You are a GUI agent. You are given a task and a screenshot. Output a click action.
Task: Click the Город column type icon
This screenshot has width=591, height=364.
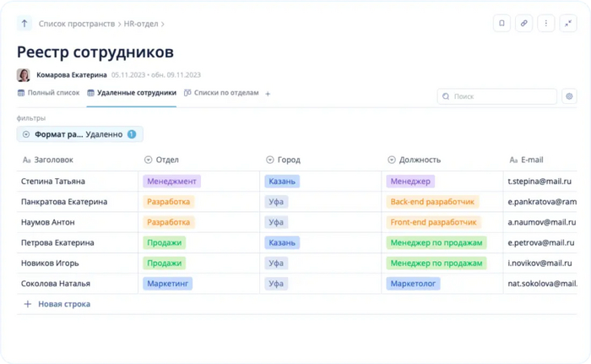[270, 160]
